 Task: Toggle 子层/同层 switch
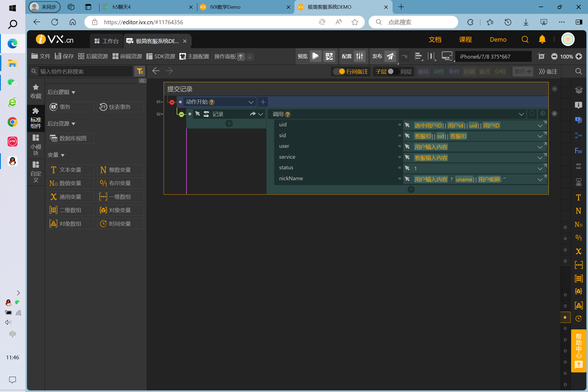pos(393,71)
